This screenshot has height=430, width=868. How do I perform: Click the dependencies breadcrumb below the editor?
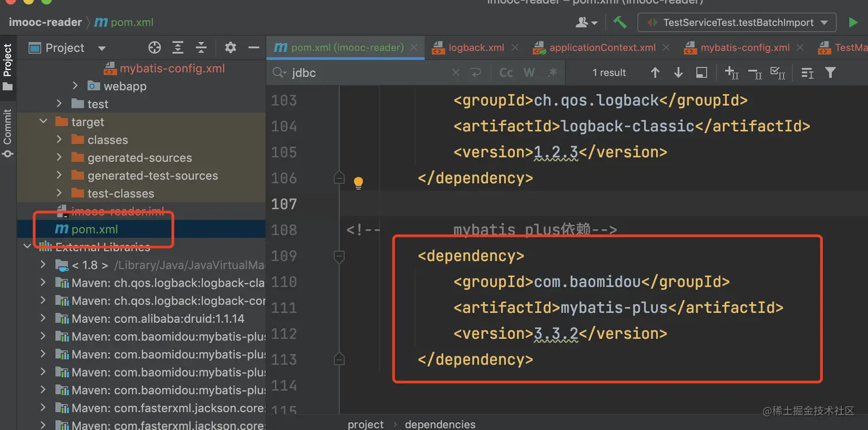point(440,424)
